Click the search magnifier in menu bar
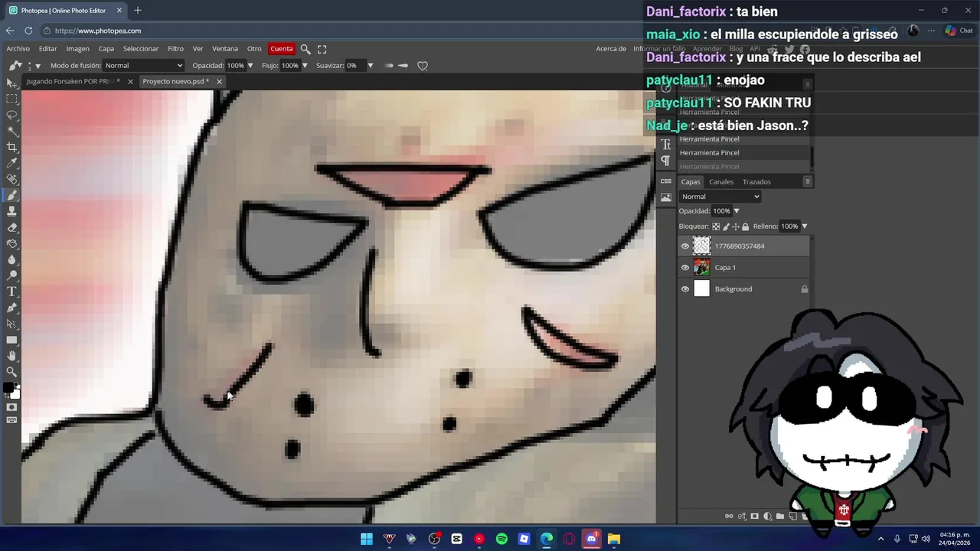 tap(305, 49)
